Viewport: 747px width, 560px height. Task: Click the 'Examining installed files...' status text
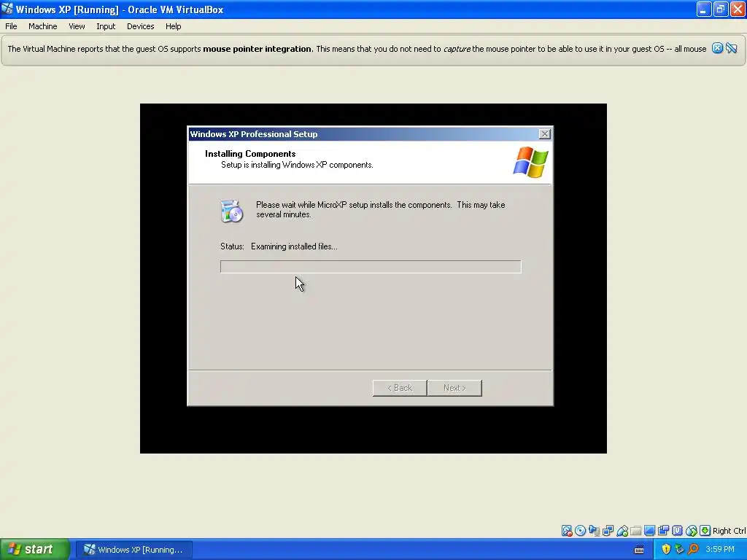coord(294,246)
